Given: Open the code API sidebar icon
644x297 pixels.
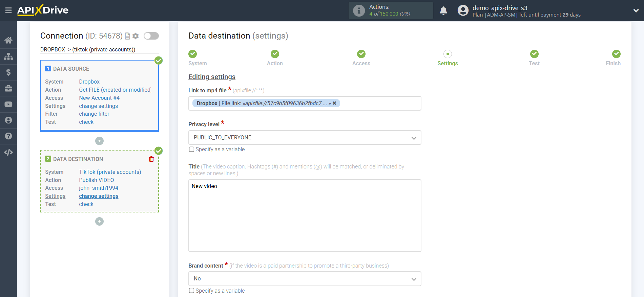Looking at the screenshot, I should 8,152.
